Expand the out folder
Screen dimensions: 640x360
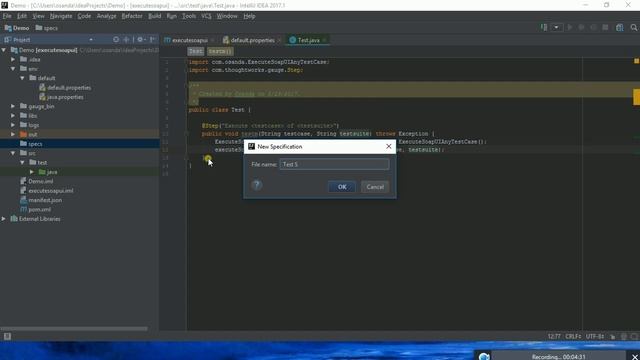tap(13, 134)
